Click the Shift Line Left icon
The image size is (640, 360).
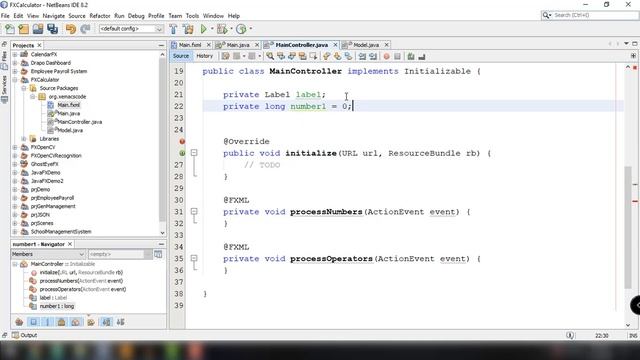click(x=362, y=56)
